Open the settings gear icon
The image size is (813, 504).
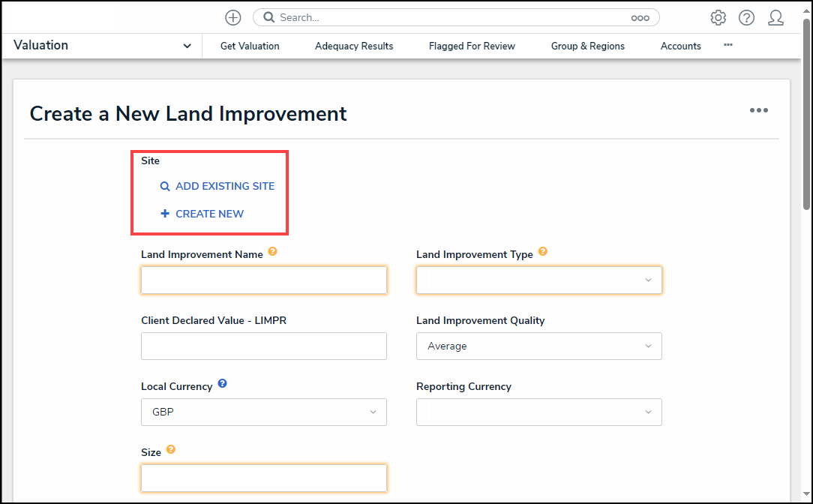pyautogui.click(x=718, y=18)
